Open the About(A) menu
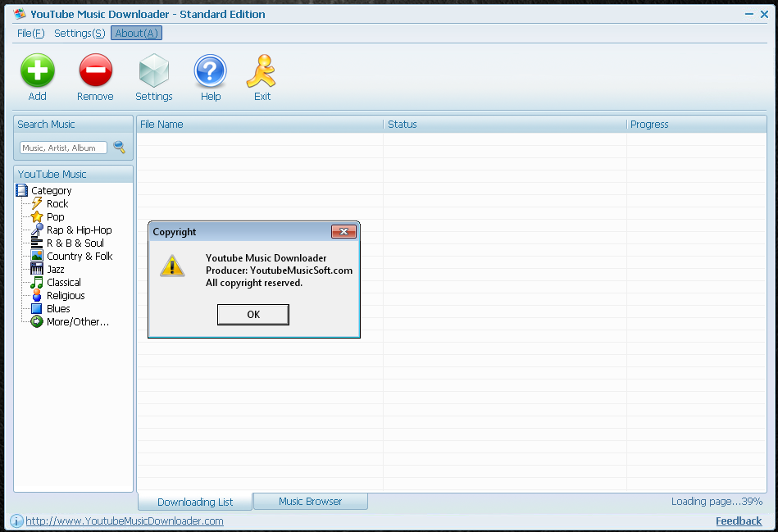 [x=136, y=34]
